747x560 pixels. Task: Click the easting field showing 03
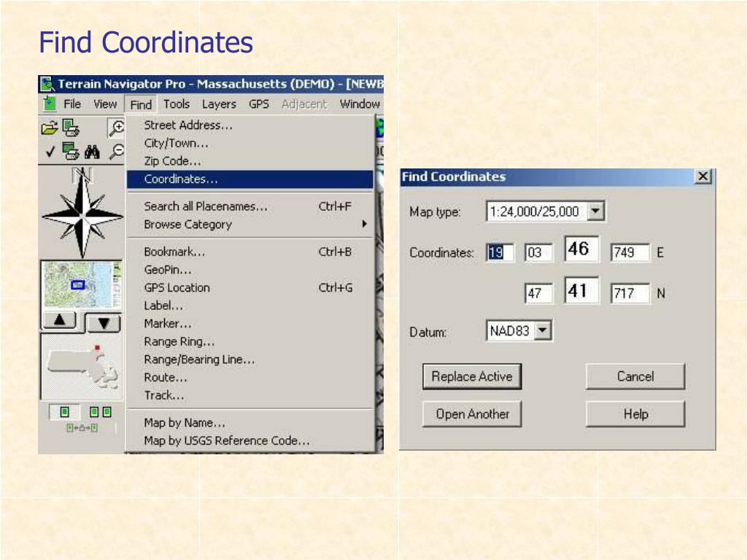click(538, 252)
